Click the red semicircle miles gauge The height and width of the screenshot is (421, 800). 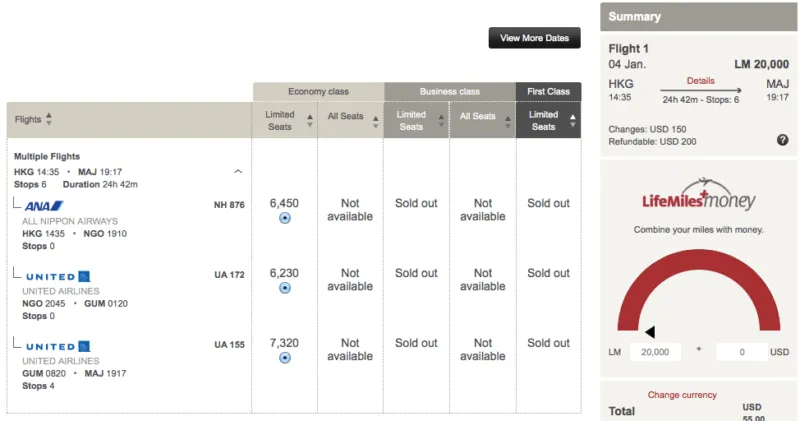[698, 289]
